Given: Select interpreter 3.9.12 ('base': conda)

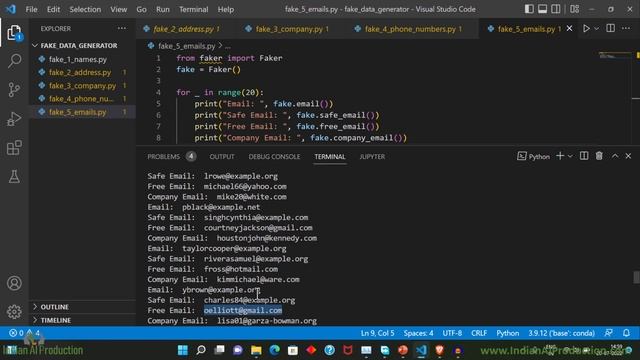Looking at the screenshot, I should (x=561, y=333).
